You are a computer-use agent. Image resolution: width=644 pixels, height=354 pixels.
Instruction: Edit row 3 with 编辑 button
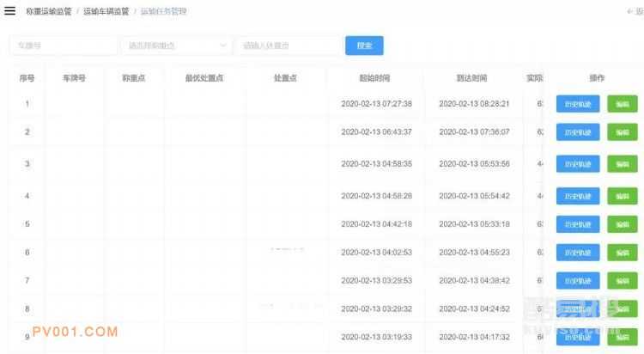pos(623,164)
